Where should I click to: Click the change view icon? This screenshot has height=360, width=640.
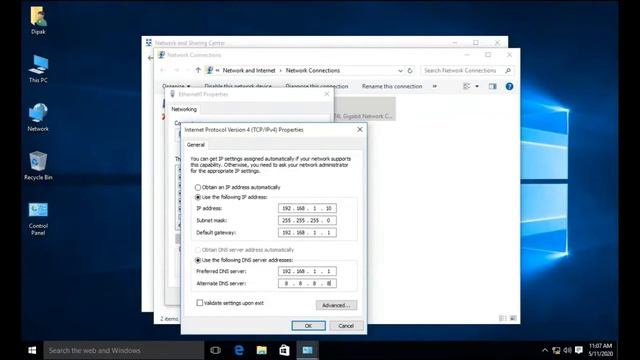pyautogui.click(x=467, y=86)
